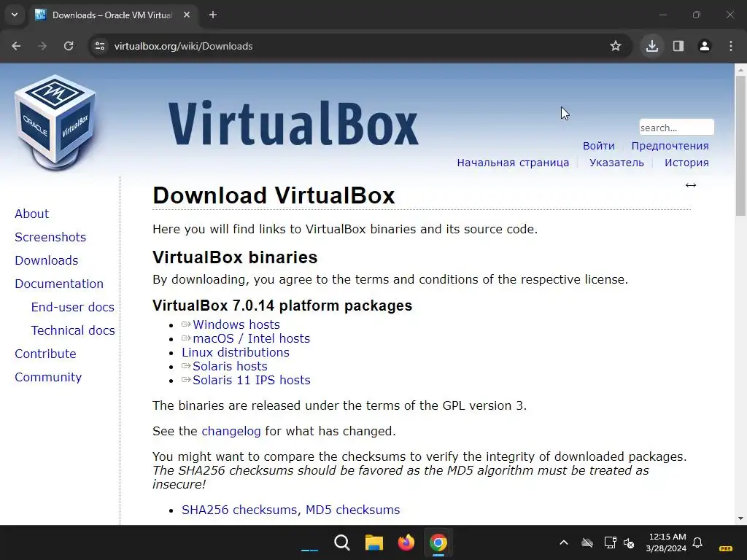Close the Downloads – Oracle VM VirtualBox tab
Viewport: 747px width, 560px height.
tap(187, 15)
